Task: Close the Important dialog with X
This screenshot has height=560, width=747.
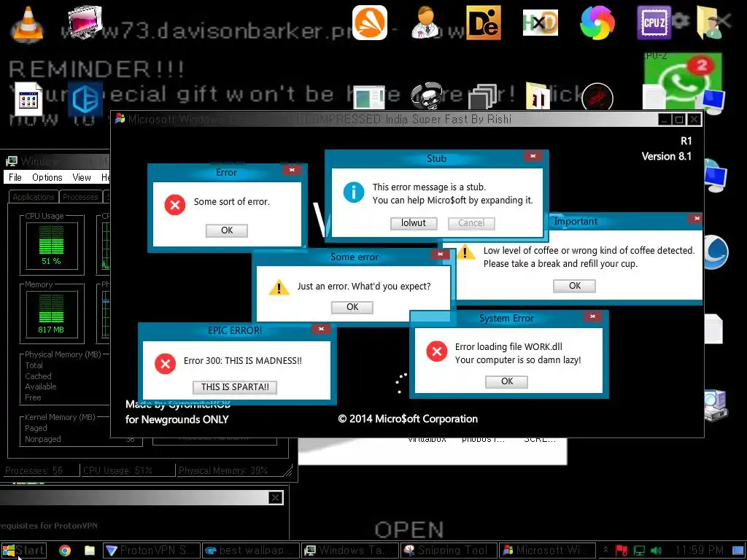Action: tap(696, 219)
